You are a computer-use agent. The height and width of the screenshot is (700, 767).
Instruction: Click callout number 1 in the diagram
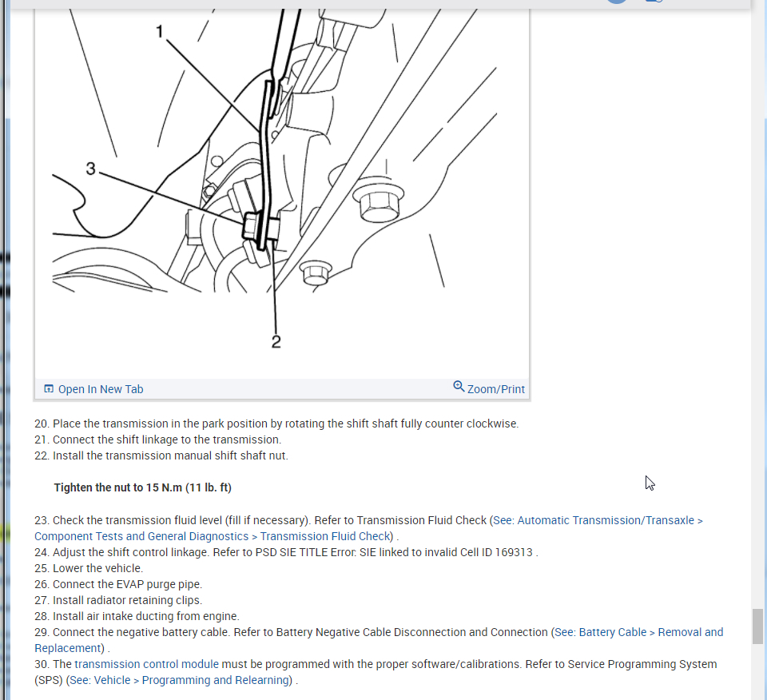(160, 32)
